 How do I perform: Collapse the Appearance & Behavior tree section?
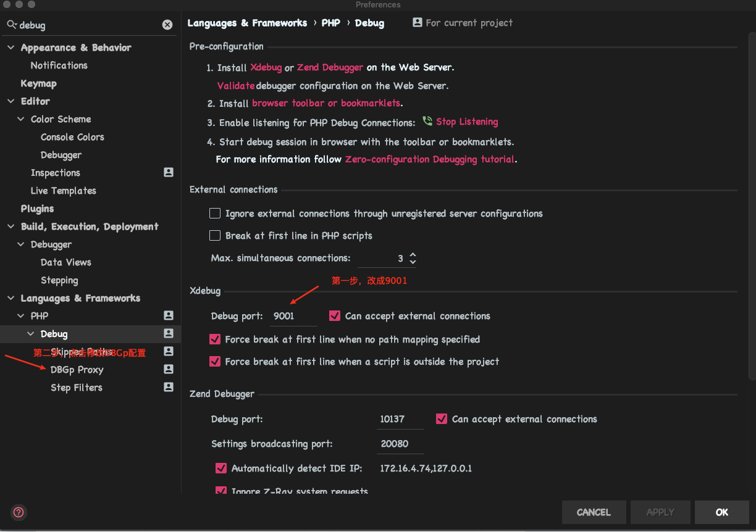10,48
